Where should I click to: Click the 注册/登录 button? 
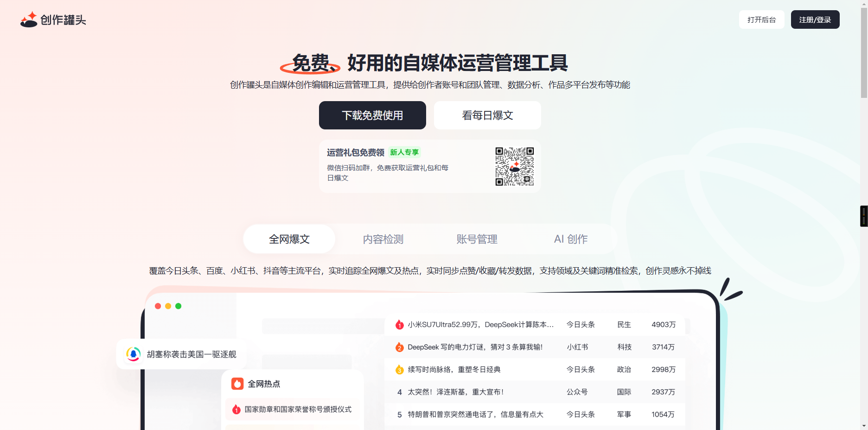point(815,19)
